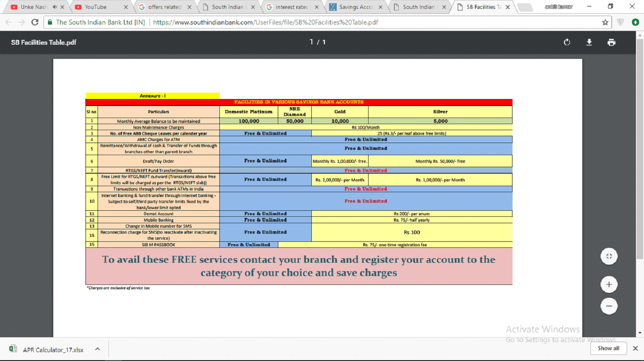Click the vertical scrollbar thumb
The height and width of the screenshot is (361, 644).
click(640, 149)
